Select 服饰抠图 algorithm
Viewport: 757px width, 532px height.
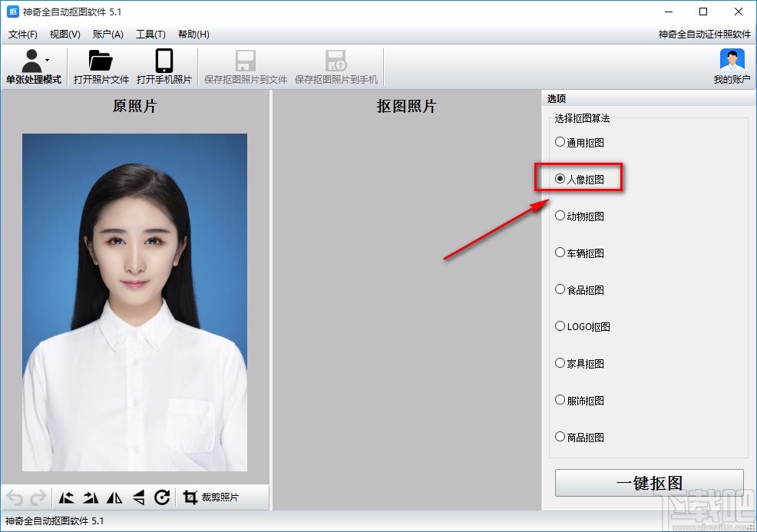point(580,400)
